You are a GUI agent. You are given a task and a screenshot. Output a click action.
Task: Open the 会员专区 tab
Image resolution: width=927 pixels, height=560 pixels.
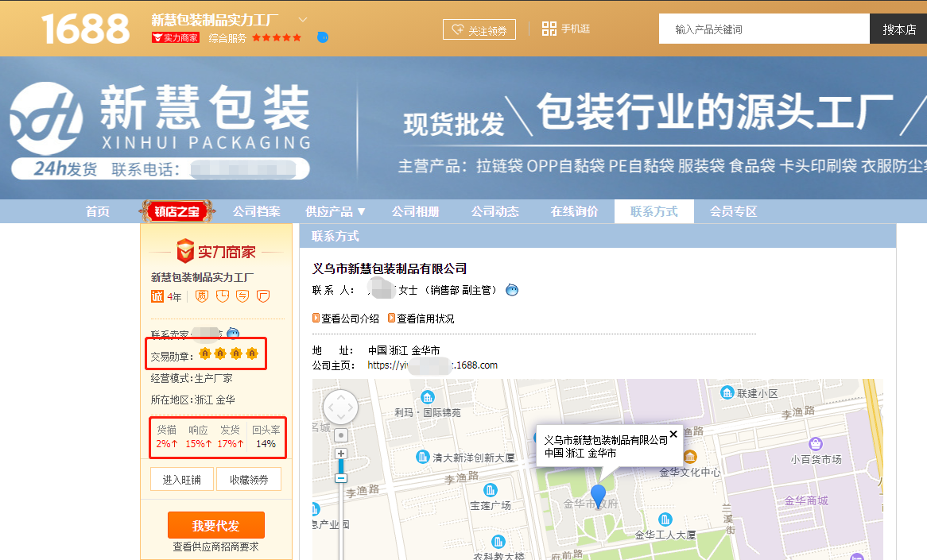(x=733, y=211)
